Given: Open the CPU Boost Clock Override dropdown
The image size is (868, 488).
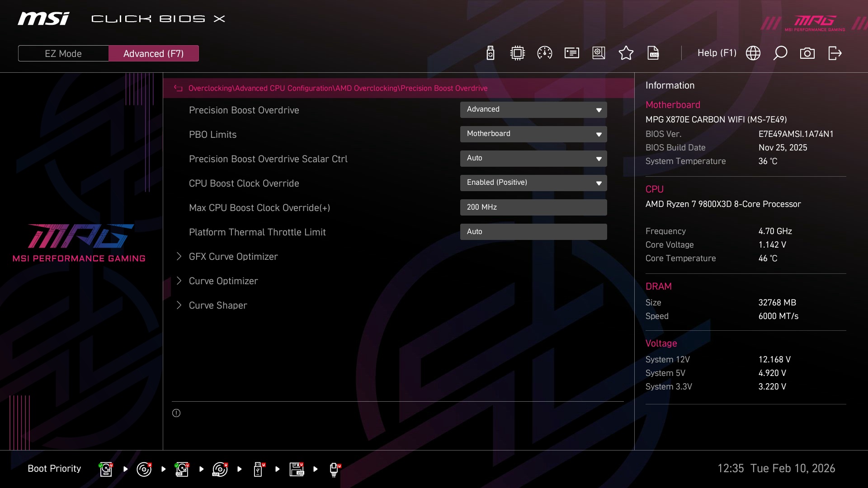Looking at the screenshot, I should pyautogui.click(x=533, y=183).
